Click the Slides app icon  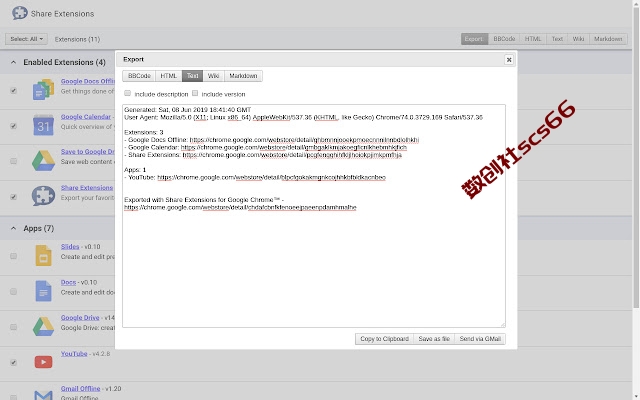[x=43, y=256]
